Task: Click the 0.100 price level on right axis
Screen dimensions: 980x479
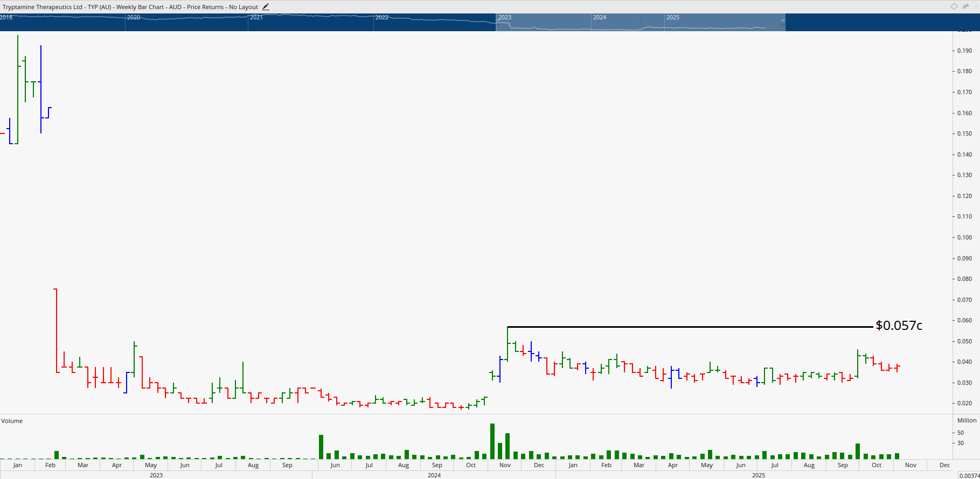Action: point(964,237)
